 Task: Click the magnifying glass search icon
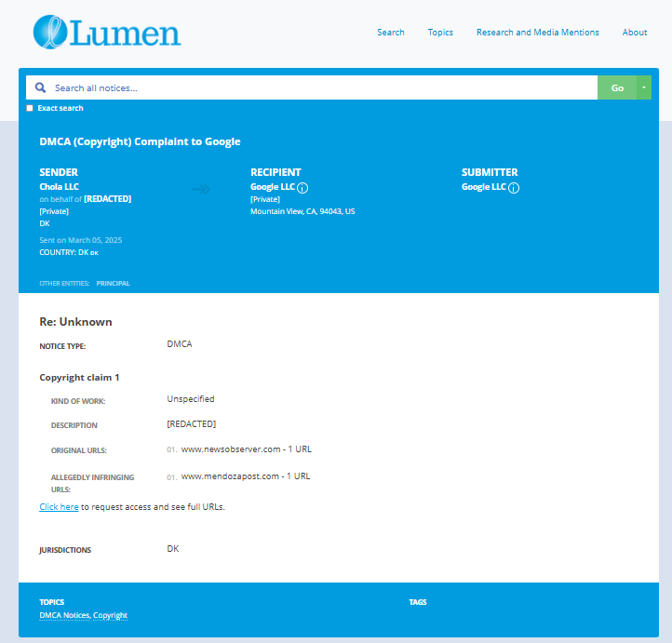[40, 87]
